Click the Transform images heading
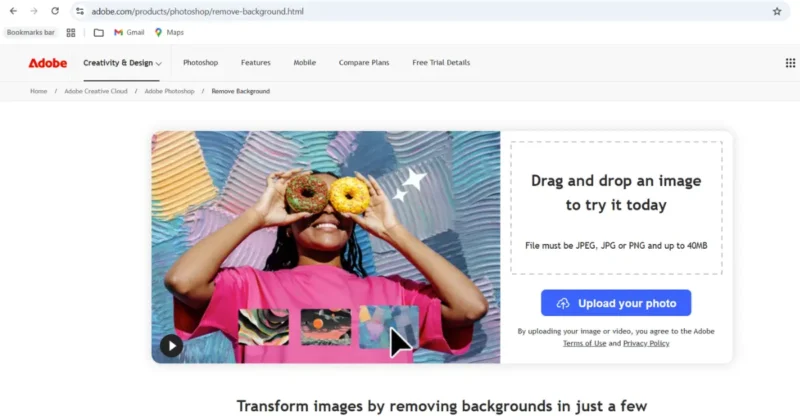This screenshot has width=800, height=420. tap(441, 406)
